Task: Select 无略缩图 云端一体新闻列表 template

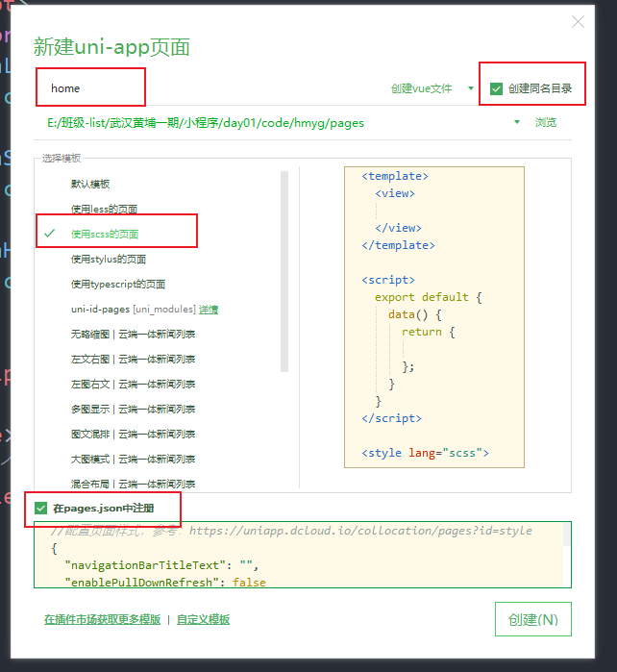Action: (x=133, y=334)
